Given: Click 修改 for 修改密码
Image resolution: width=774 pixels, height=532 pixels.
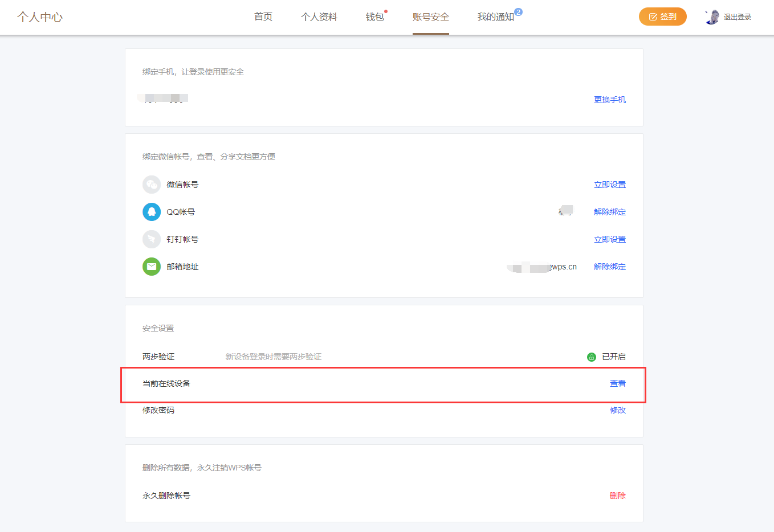Looking at the screenshot, I should tap(618, 410).
